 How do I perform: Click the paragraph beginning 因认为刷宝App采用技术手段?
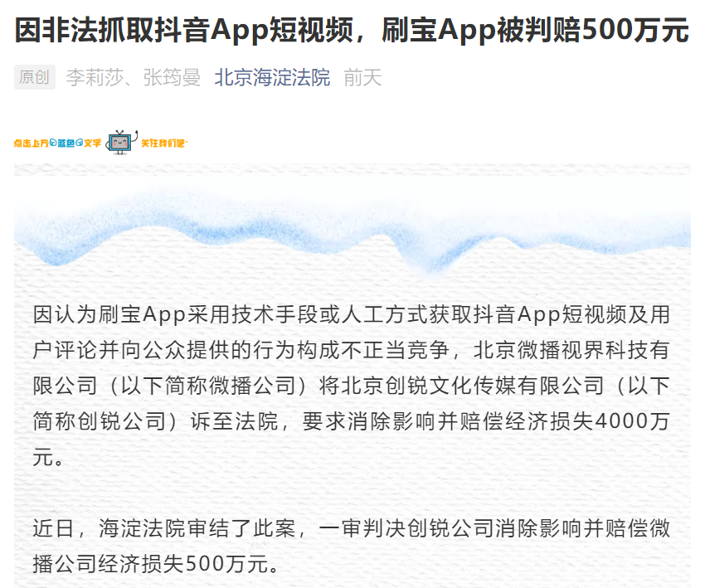pyautogui.click(x=352, y=386)
